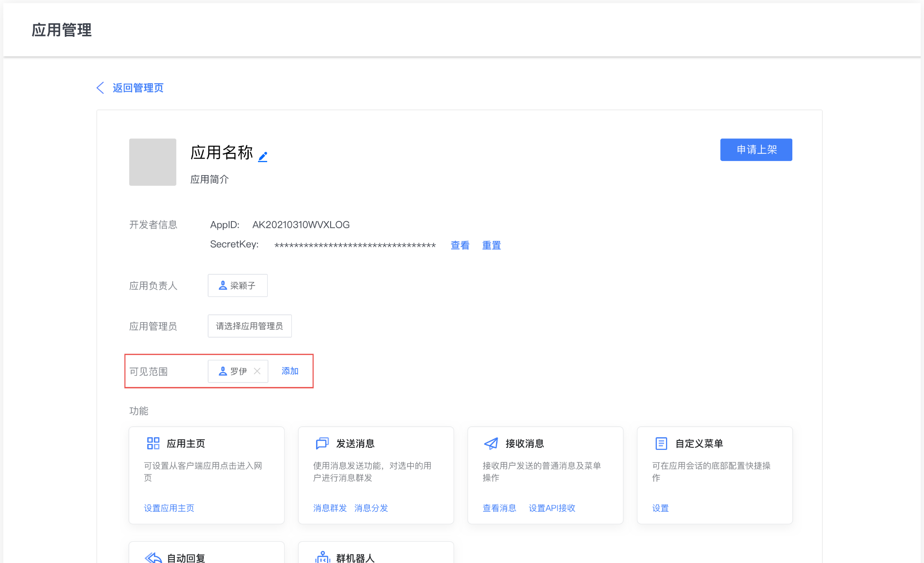Open the 请选择应用管理员 selector
This screenshot has height=563, width=924.
click(x=249, y=326)
